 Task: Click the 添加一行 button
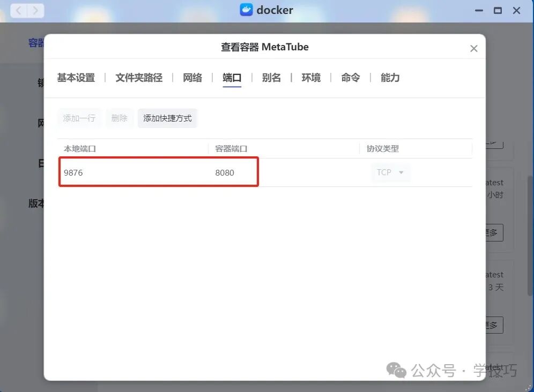click(x=79, y=118)
